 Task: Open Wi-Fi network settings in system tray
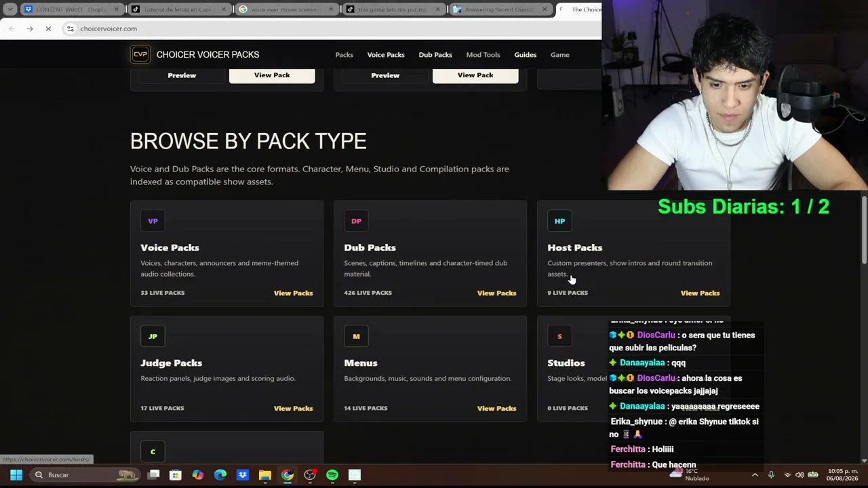787,475
